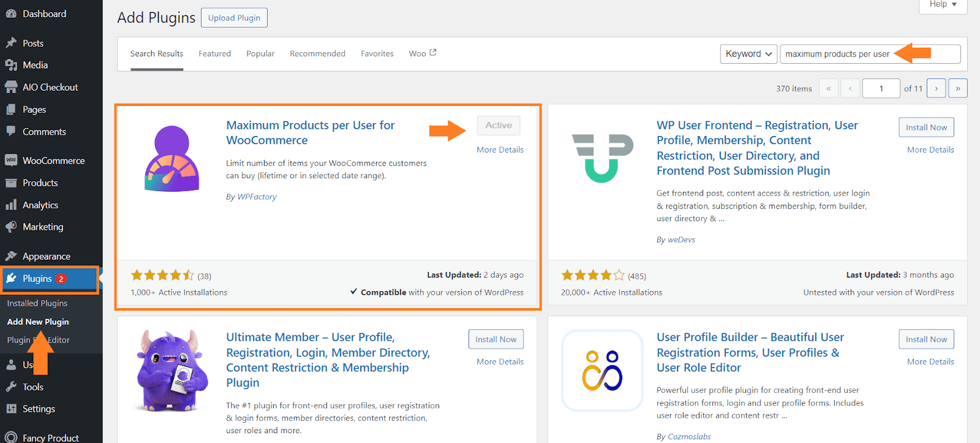Image resolution: width=980 pixels, height=443 pixels.
Task: Open the Dashboard menu icon
Action: point(11,13)
